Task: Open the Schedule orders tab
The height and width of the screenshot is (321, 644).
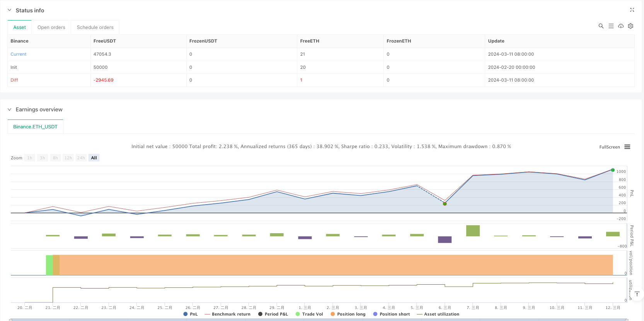Action: (x=95, y=27)
